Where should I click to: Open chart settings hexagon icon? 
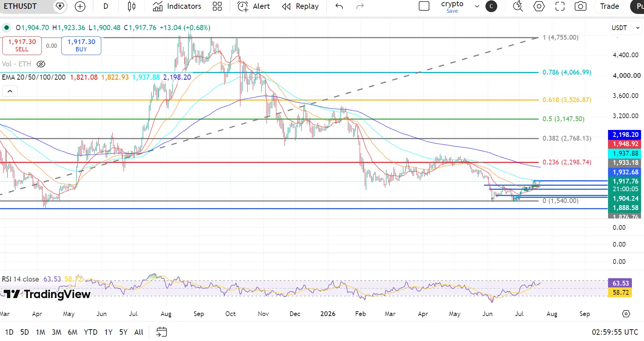coord(539,6)
